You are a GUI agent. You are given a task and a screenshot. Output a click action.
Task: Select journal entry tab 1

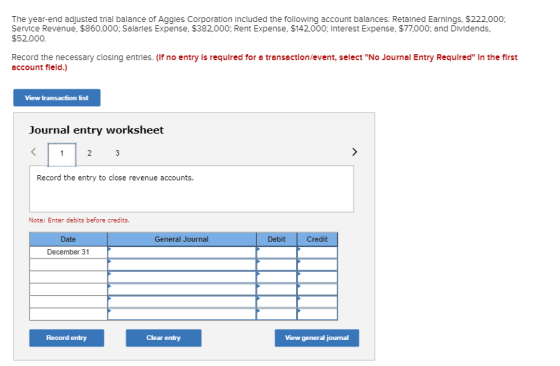pyautogui.click(x=62, y=154)
